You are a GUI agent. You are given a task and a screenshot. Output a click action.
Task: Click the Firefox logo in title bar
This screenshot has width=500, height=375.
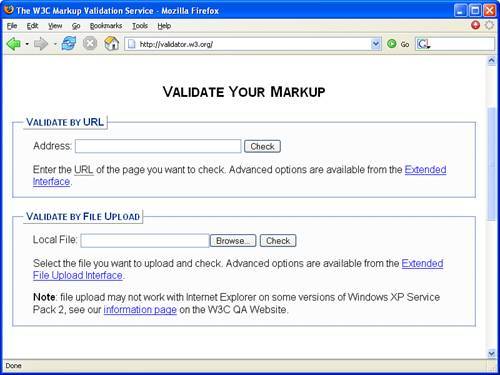click(8, 10)
